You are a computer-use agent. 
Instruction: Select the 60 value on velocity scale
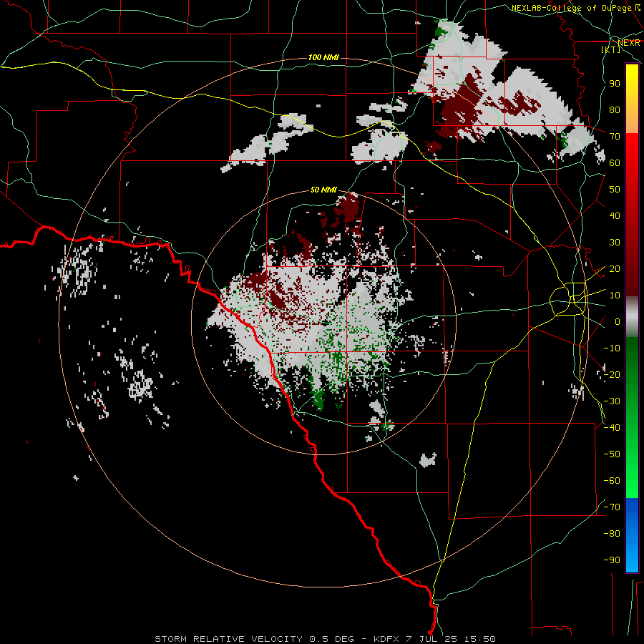click(x=615, y=162)
